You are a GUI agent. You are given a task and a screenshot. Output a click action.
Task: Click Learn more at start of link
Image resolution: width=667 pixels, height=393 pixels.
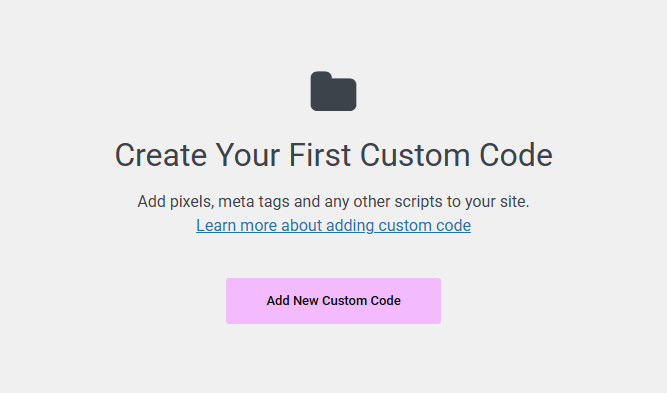237,225
